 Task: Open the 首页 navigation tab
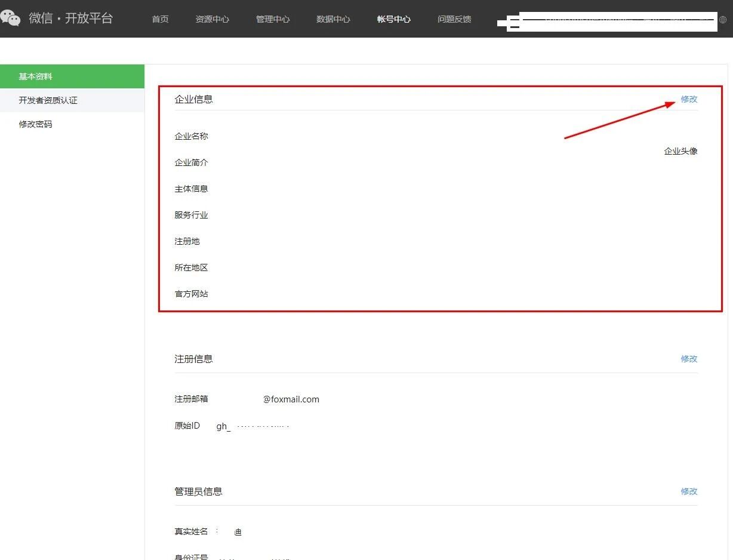point(160,19)
